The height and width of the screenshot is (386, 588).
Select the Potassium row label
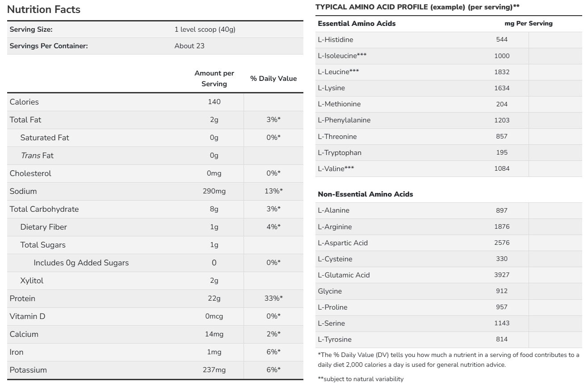pyautogui.click(x=28, y=370)
